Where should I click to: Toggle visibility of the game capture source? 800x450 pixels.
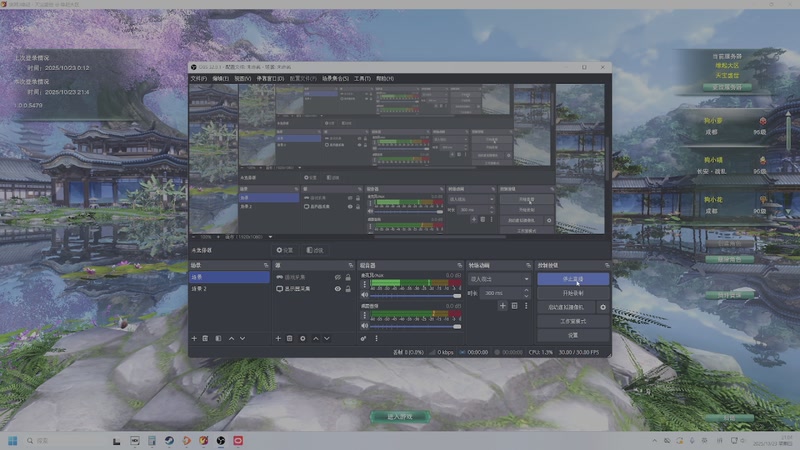(337, 277)
